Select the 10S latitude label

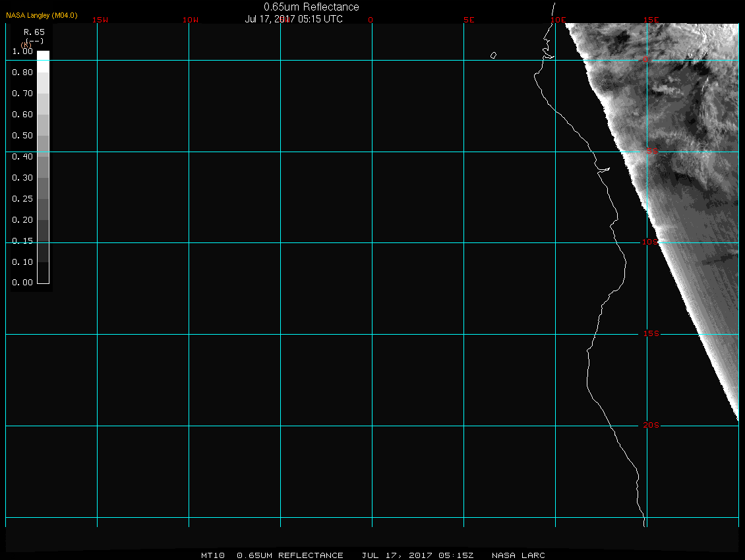click(x=650, y=242)
